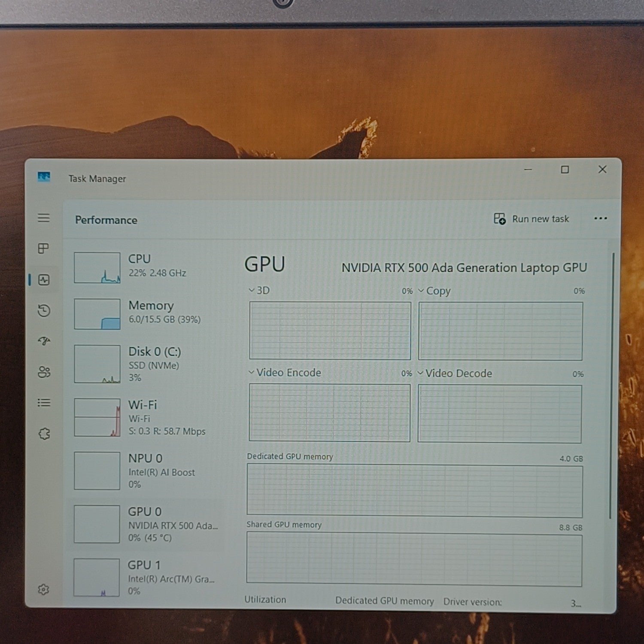Open the Copy engine dropdown
This screenshot has height=644, width=644.
[x=434, y=291]
